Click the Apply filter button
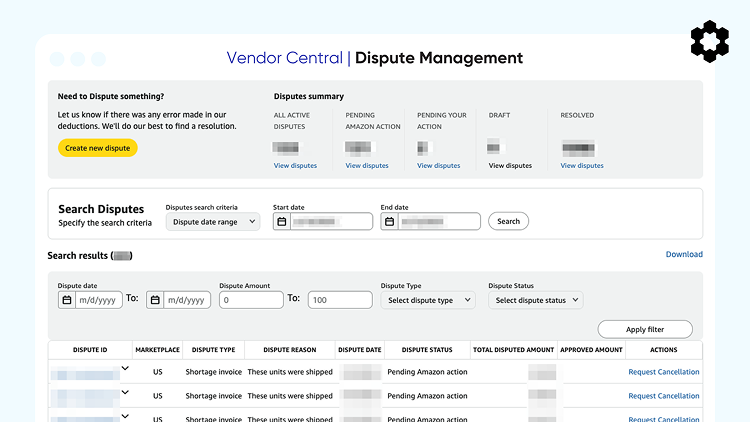 point(645,329)
